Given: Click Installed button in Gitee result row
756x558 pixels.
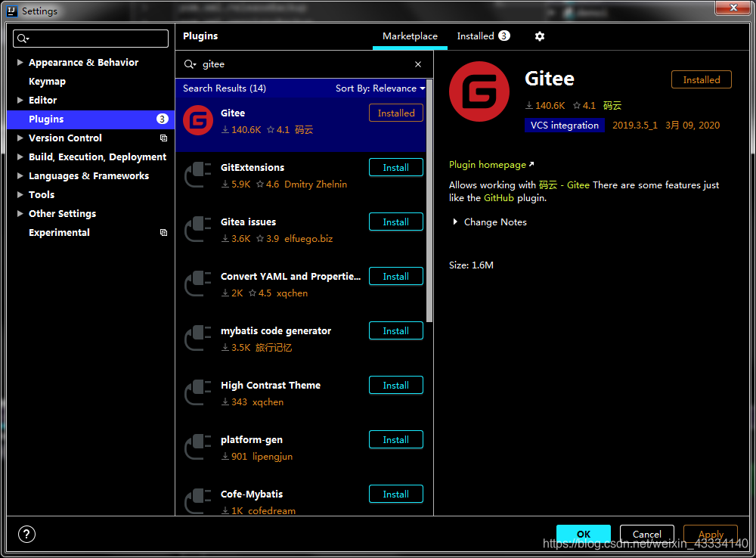Looking at the screenshot, I should tap(396, 113).
